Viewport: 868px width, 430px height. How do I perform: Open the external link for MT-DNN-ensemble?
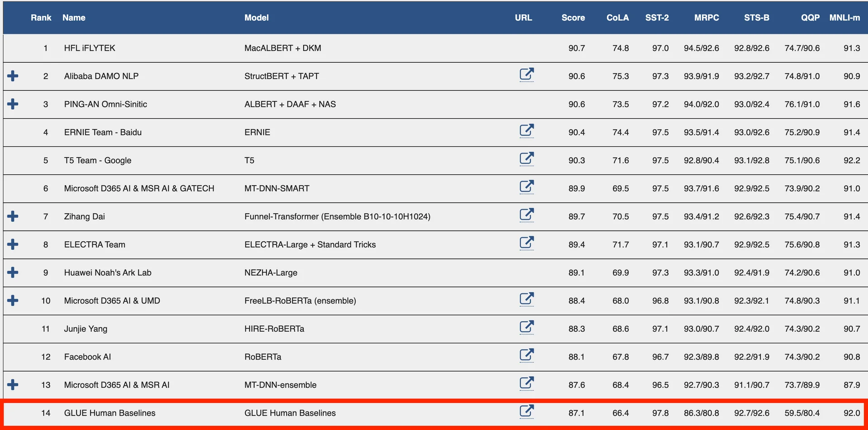pyautogui.click(x=527, y=383)
